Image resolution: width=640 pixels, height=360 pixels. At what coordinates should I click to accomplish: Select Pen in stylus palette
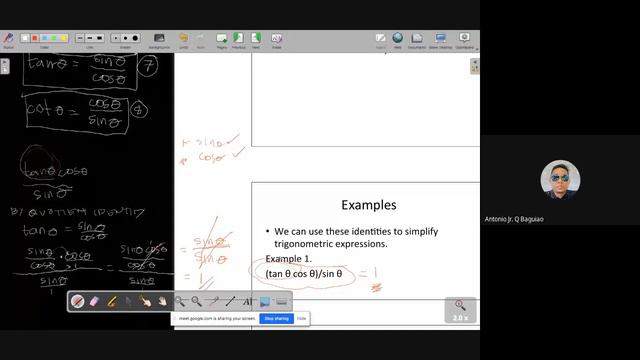coord(78,301)
